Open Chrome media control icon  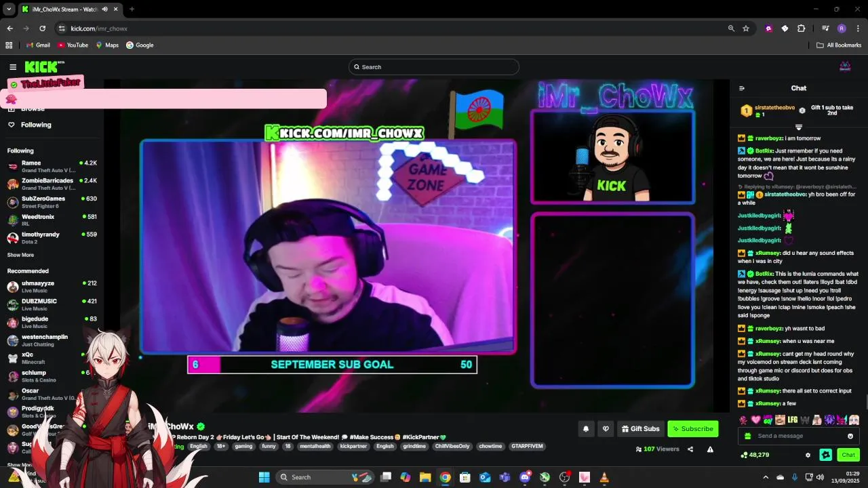point(825,28)
